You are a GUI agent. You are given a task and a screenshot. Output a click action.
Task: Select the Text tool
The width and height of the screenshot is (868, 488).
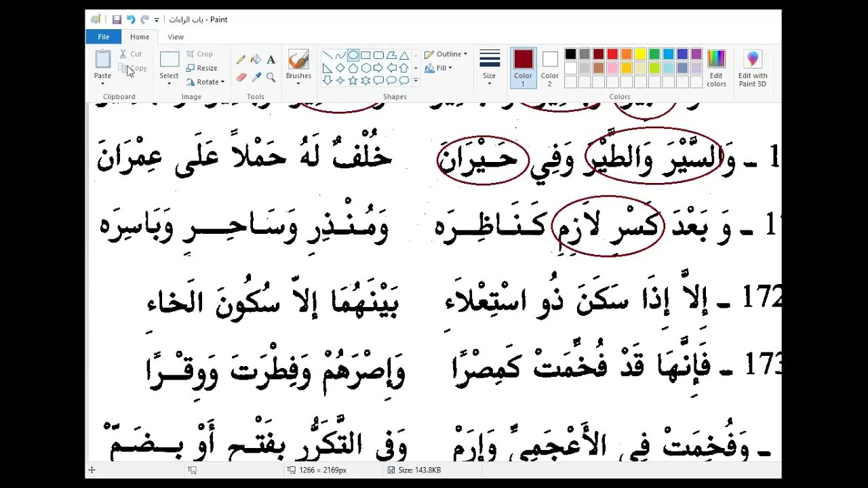pyautogui.click(x=271, y=60)
